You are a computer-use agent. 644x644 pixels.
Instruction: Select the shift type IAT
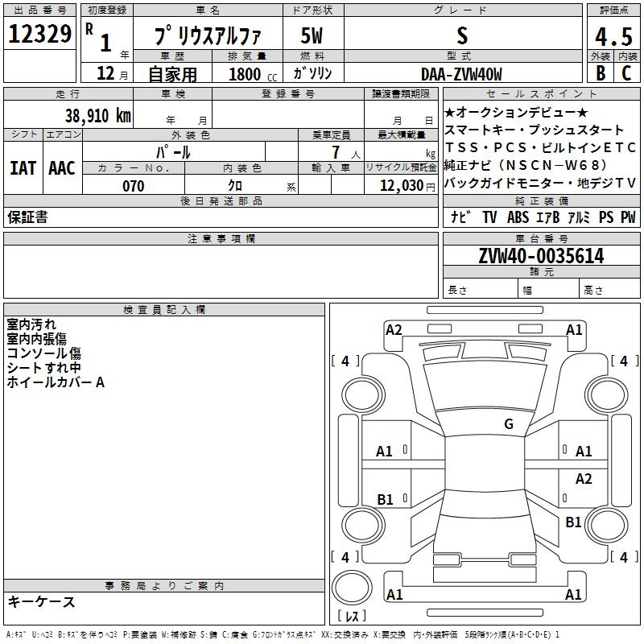(23, 168)
